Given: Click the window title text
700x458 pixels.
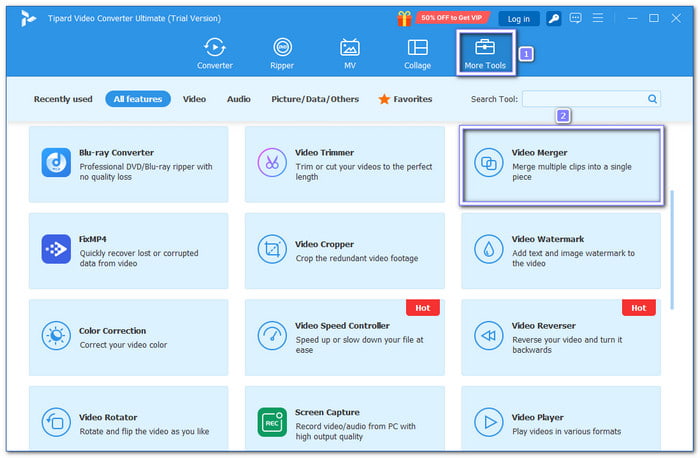Looking at the screenshot, I should (134, 18).
